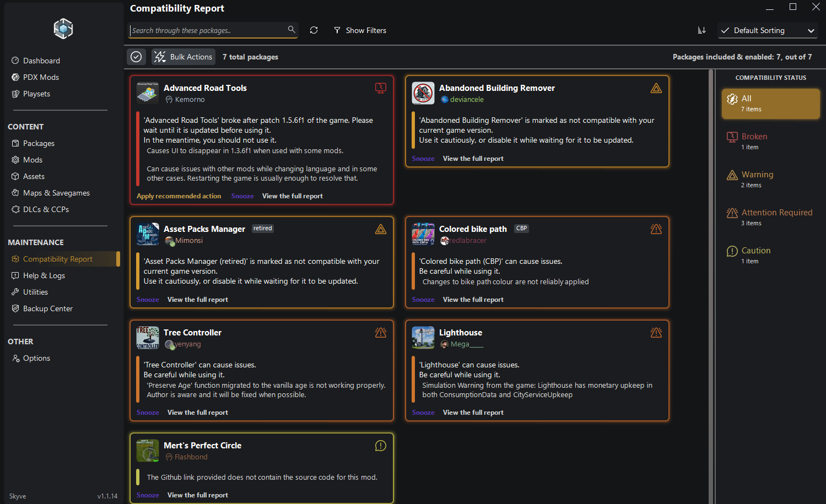Filter status by Broken
The width and height of the screenshot is (826, 504).
[770, 141]
